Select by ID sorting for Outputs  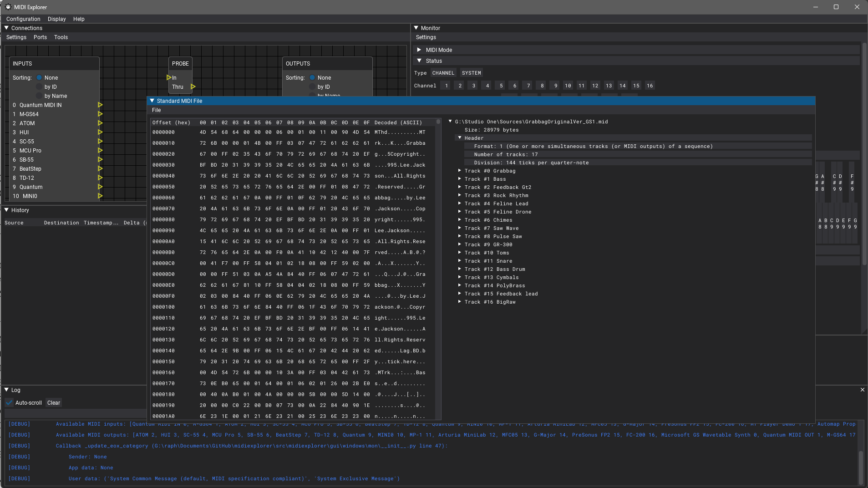click(x=313, y=86)
